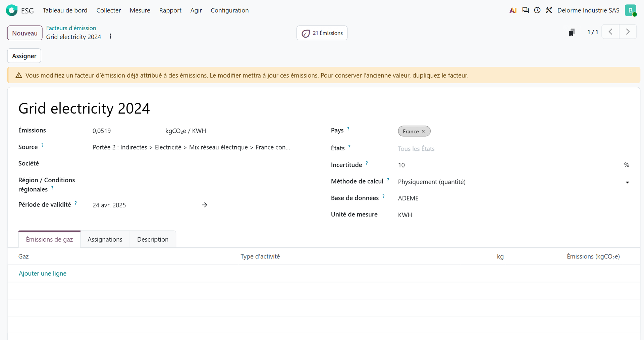Click Ajouter une ligne link
This screenshot has width=644, height=340.
pos(43,273)
